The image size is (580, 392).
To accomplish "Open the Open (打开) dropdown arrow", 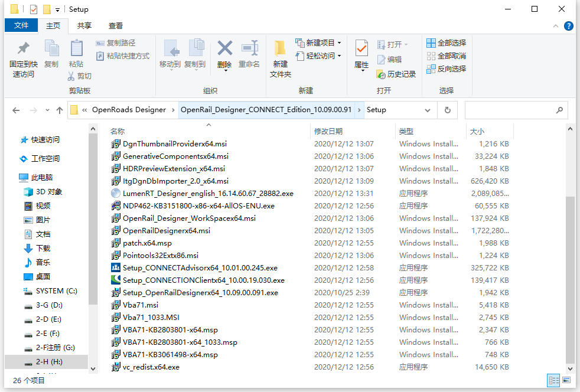I will point(406,45).
